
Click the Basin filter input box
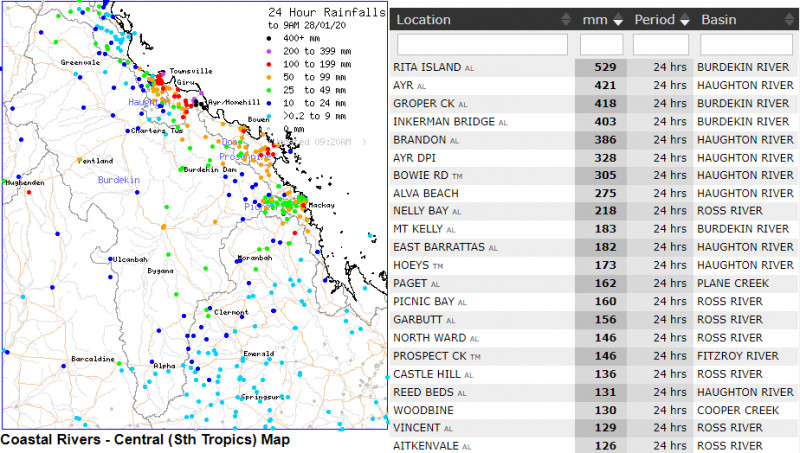[748, 45]
